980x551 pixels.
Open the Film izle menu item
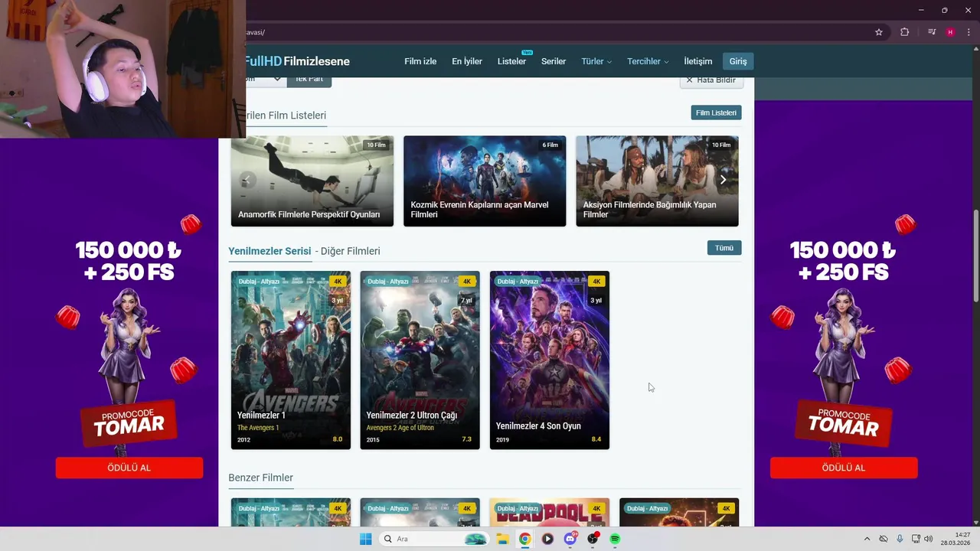pyautogui.click(x=420, y=61)
